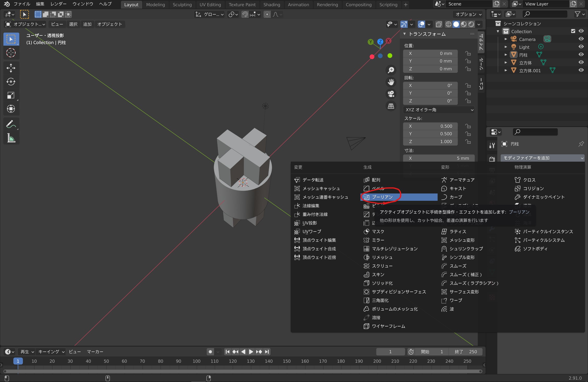
Task: Expand the 円柱 item in outliner
Action: [x=506, y=55]
